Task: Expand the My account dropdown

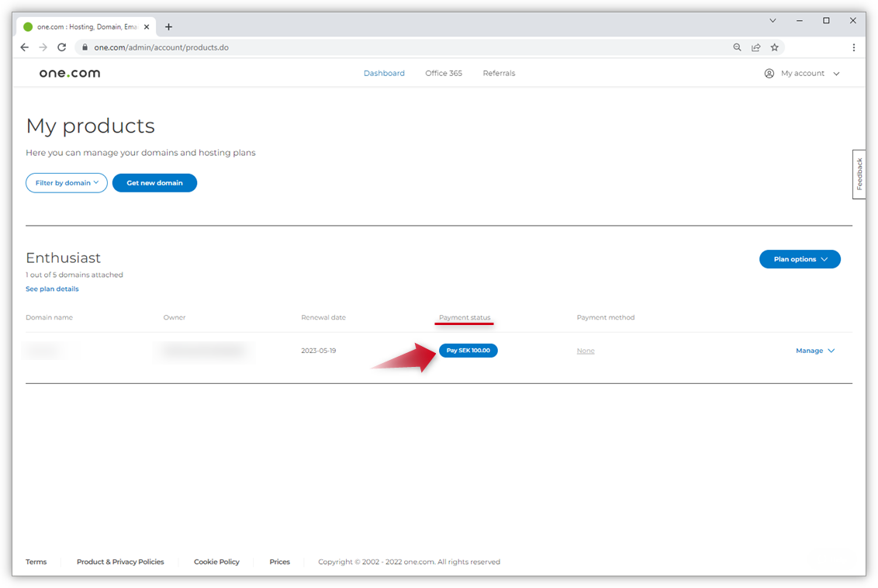Action: [802, 73]
